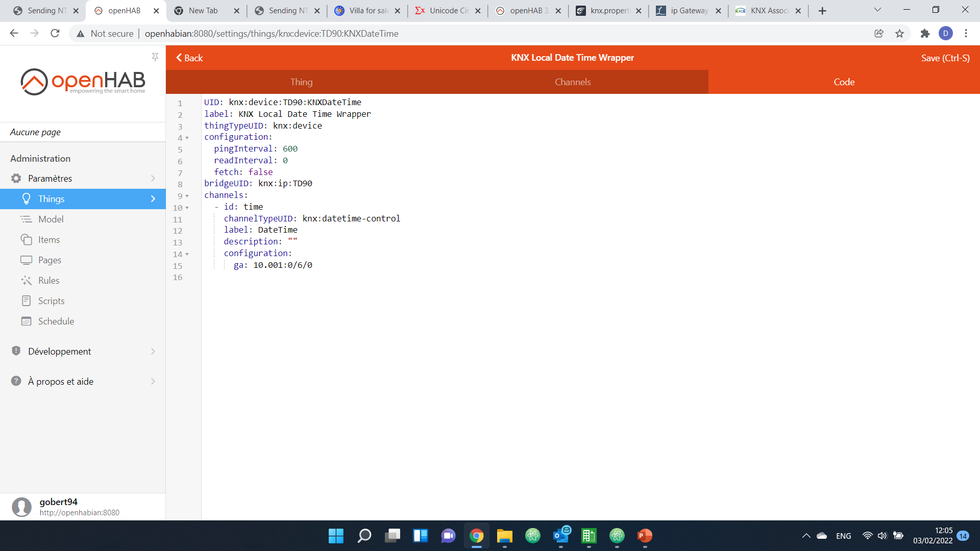Collapse the channels block on line 9
The height and width of the screenshot is (551, 980).
point(186,196)
